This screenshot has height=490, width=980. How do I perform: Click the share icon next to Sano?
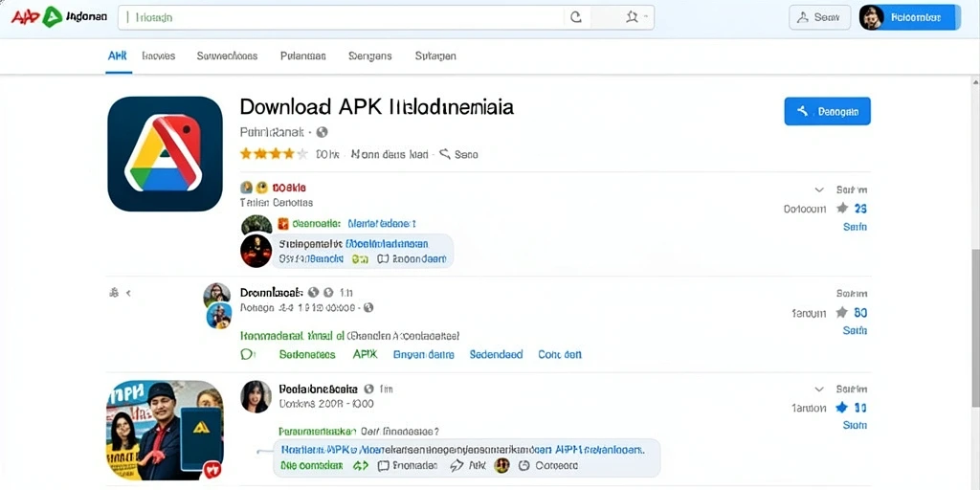coord(445,153)
